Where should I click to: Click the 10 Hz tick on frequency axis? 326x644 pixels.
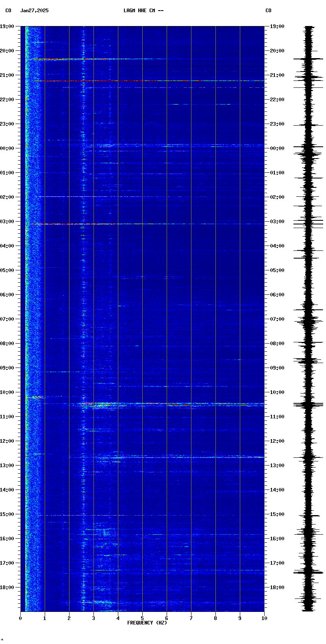[264, 618]
